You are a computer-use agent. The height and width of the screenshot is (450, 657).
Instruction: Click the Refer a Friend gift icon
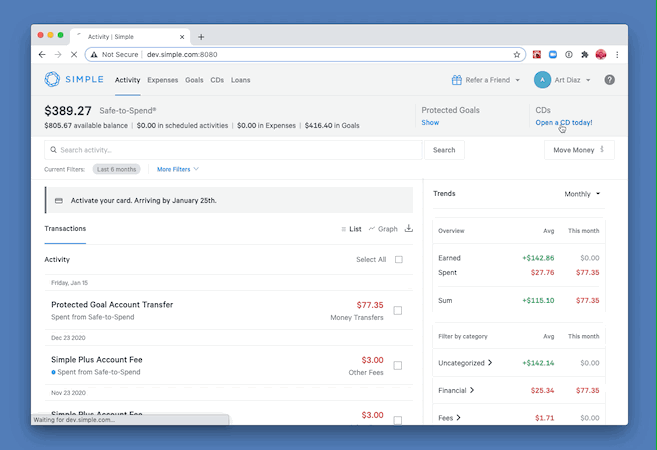tap(456, 80)
